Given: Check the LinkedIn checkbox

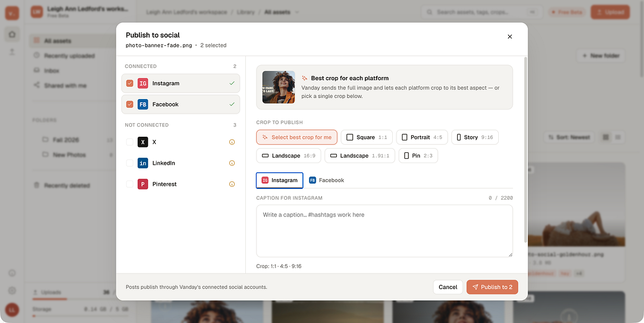Looking at the screenshot, I should [x=130, y=163].
